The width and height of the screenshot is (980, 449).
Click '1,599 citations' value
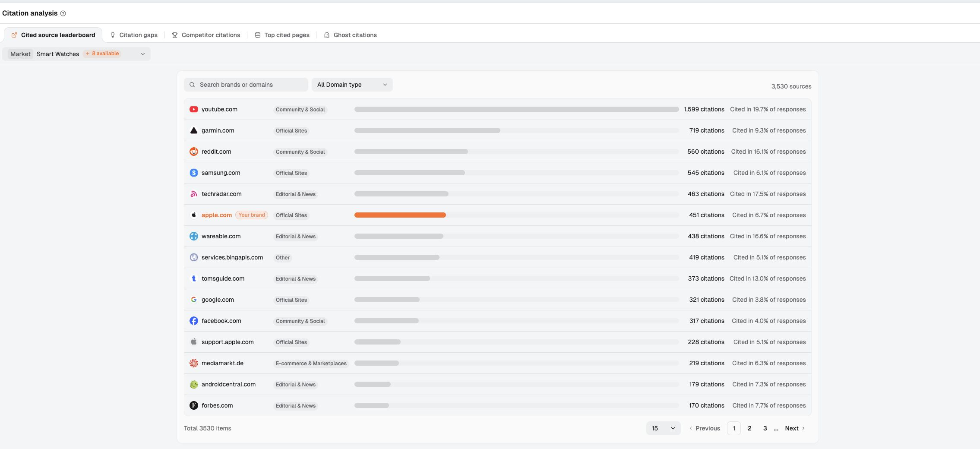point(704,109)
